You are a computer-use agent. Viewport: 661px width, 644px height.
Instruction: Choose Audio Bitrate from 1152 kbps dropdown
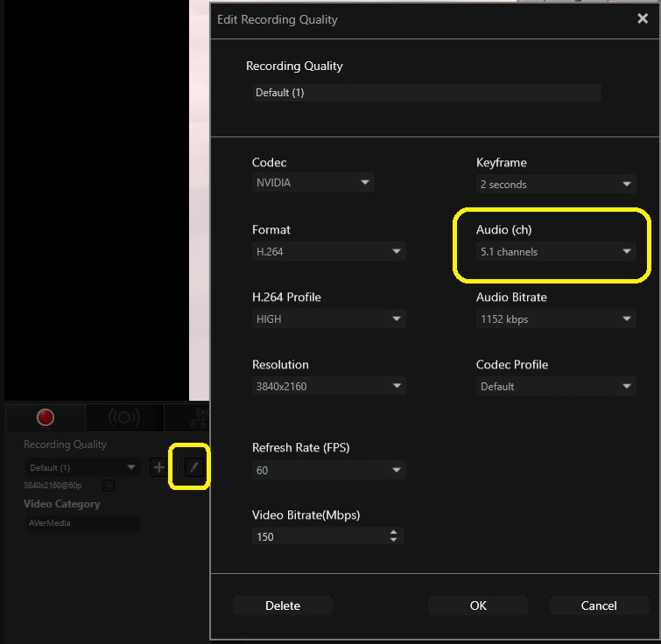(x=555, y=318)
